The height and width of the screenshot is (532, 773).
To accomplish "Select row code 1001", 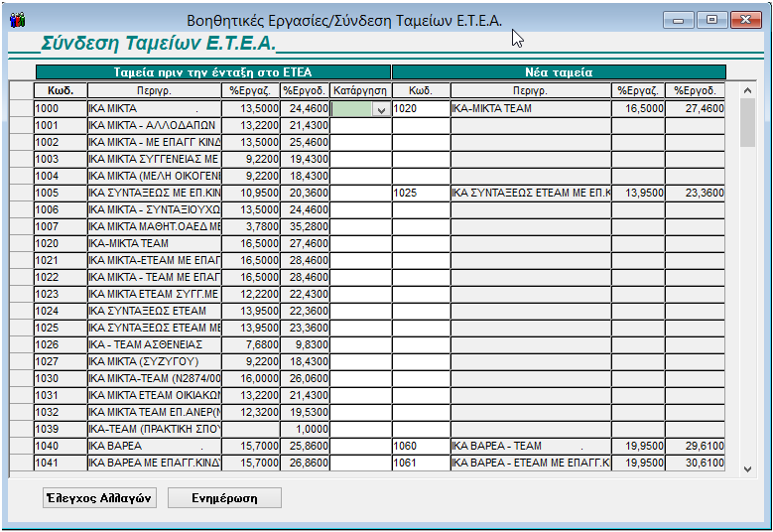I will [61, 126].
